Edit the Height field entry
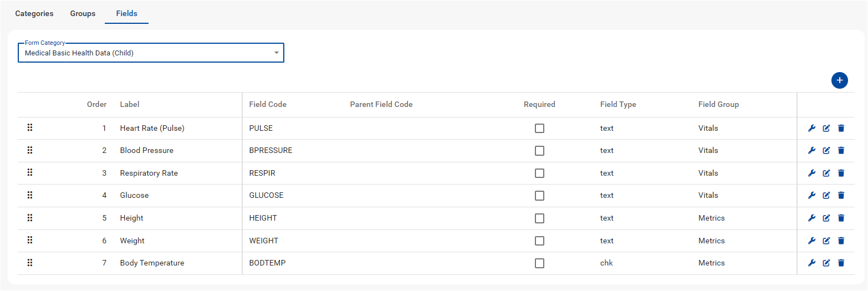868x291 pixels. (x=826, y=218)
